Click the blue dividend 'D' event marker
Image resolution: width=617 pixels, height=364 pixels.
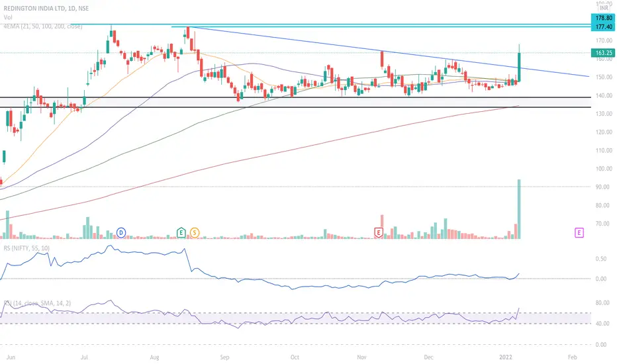[120, 232]
